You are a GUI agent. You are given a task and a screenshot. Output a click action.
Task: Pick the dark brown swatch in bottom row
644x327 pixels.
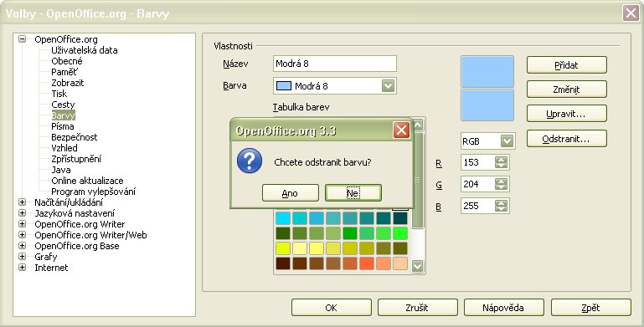283,263
